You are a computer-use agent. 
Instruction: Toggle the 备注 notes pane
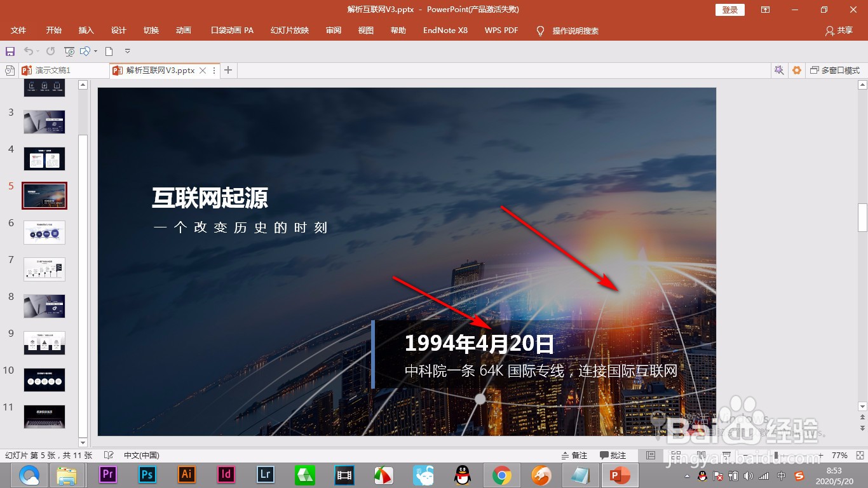(x=575, y=455)
